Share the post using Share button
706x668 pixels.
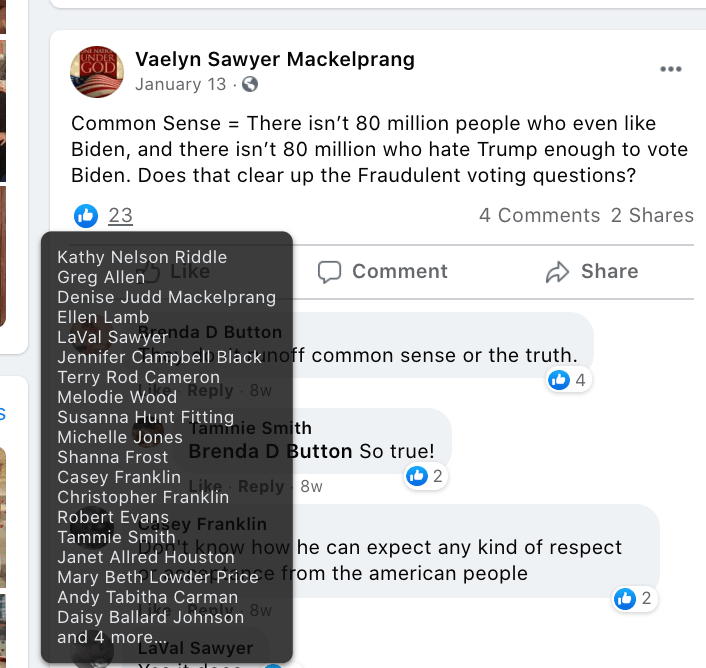click(x=591, y=271)
